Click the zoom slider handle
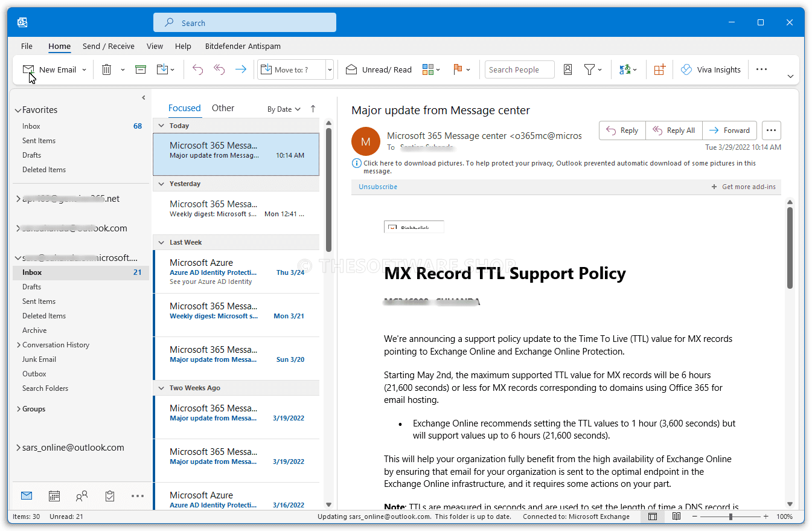Viewport: 812px width, 531px height. [730, 517]
